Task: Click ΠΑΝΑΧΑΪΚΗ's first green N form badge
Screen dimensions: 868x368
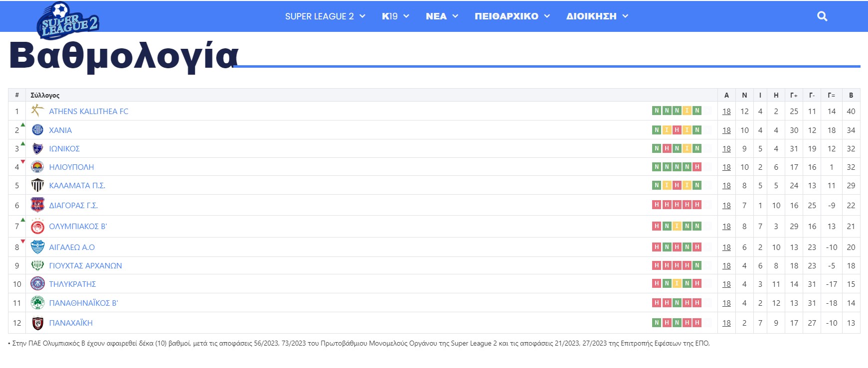Action: tap(657, 323)
